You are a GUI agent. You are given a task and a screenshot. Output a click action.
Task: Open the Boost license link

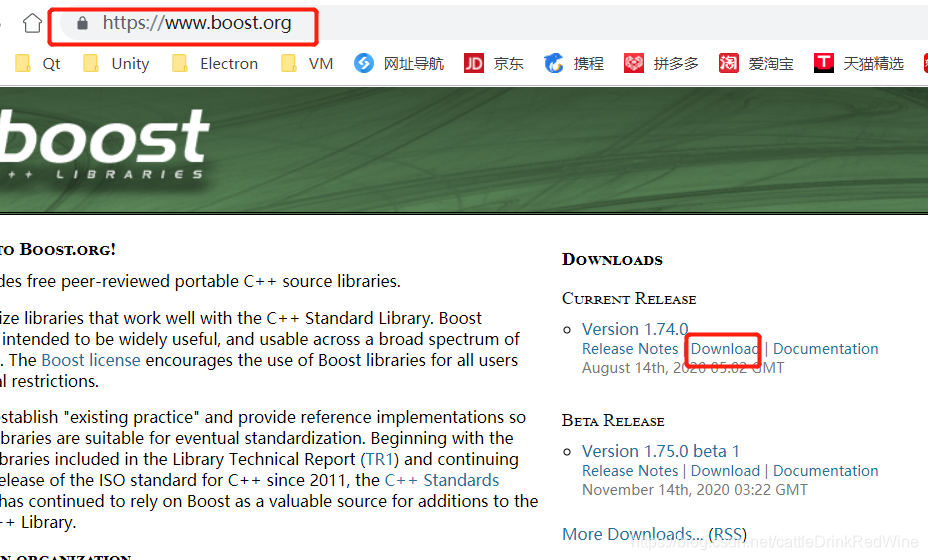pos(91,360)
